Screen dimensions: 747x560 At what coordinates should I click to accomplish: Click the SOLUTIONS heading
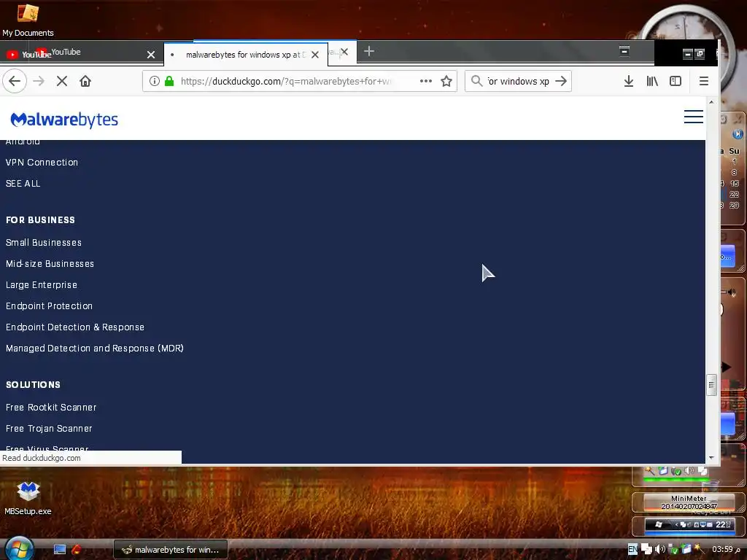pyautogui.click(x=34, y=385)
